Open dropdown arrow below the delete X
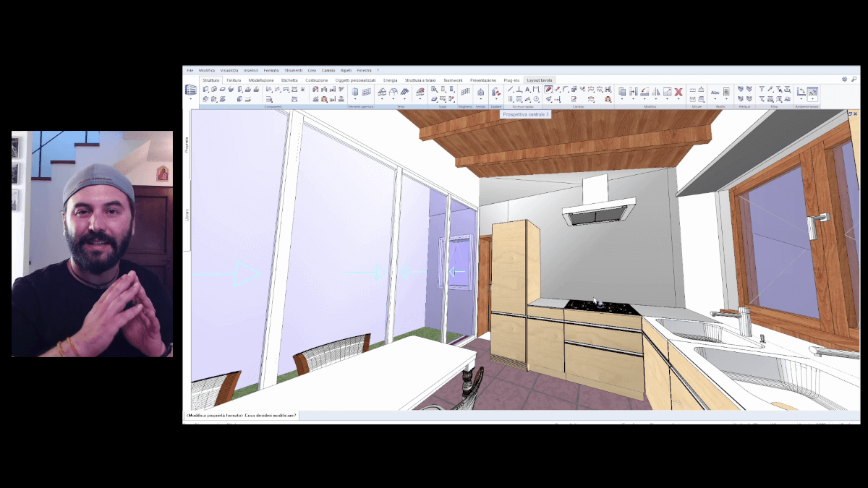This screenshot has width=868, height=488. [678, 99]
